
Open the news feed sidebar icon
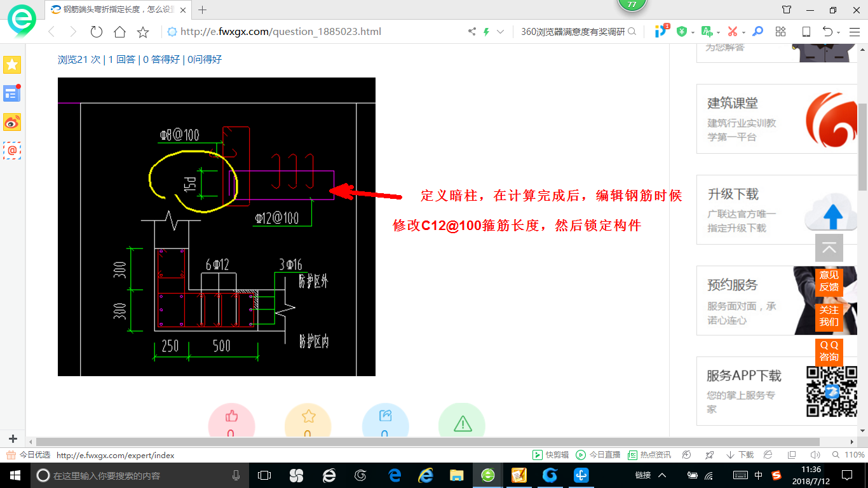tap(12, 93)
